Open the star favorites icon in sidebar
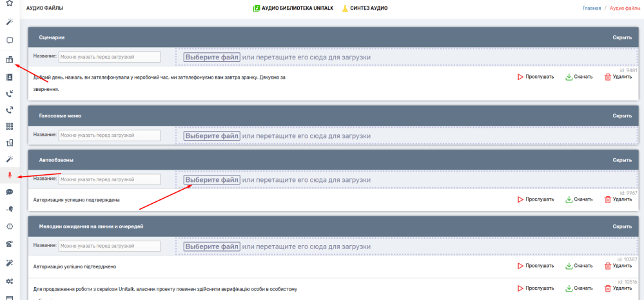Screen dimensions: 644x300 coord(10,3)
